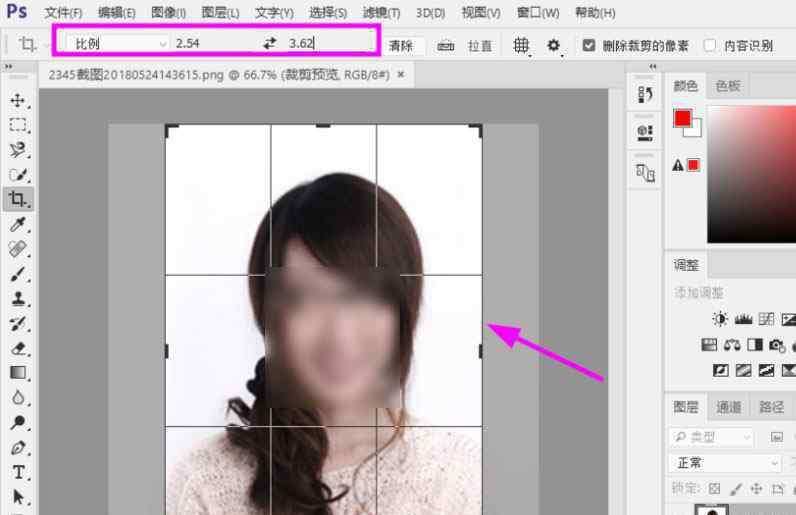Choose the Eraser tool
Viewport: 796px width, 515px height.
click(x=18, y=348)
